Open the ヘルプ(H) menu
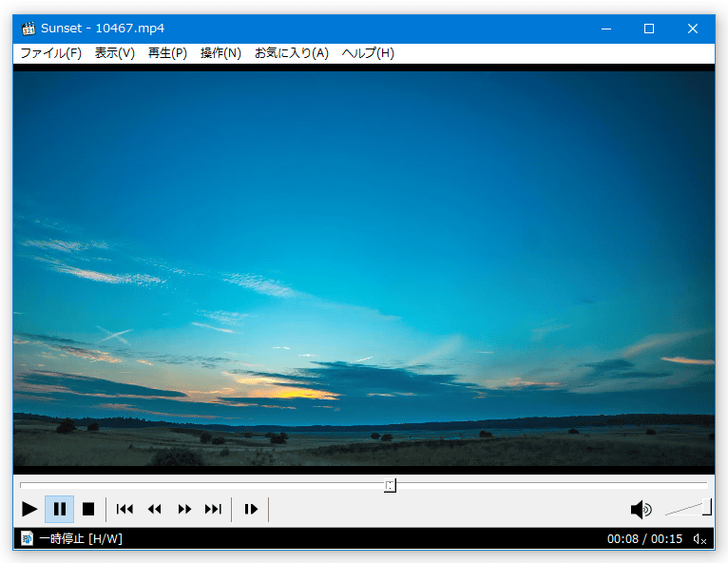Viewport: 728px width, 563px height. click(368, 53)
